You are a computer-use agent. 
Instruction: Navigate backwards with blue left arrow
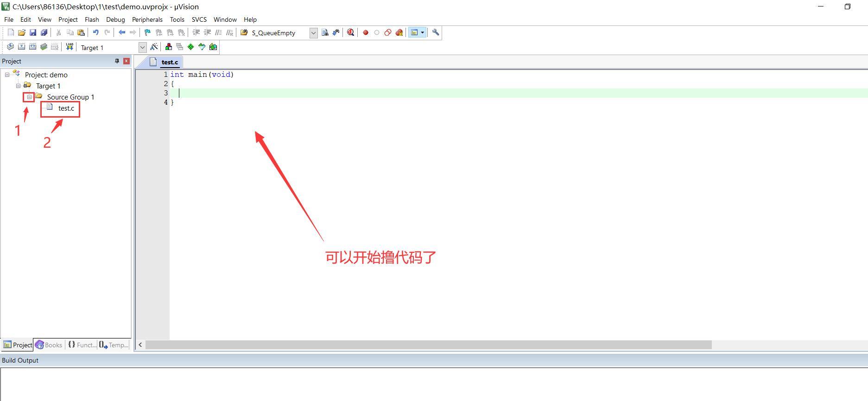tap(122, 32)
